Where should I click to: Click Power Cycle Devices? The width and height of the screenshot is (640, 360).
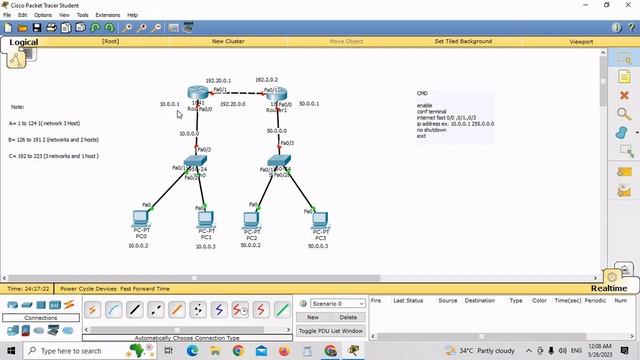point(89,289)
